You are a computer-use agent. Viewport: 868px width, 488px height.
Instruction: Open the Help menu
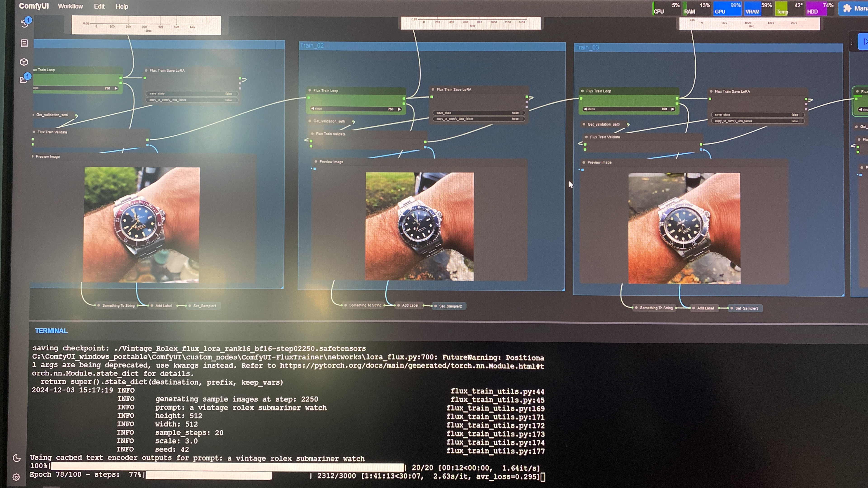(122, 7)
